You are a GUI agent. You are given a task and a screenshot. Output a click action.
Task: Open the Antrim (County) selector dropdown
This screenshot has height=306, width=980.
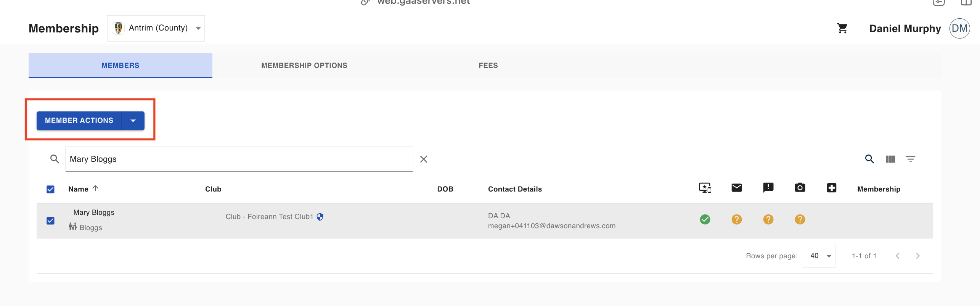pyautogui.click(x=156, y=28)
